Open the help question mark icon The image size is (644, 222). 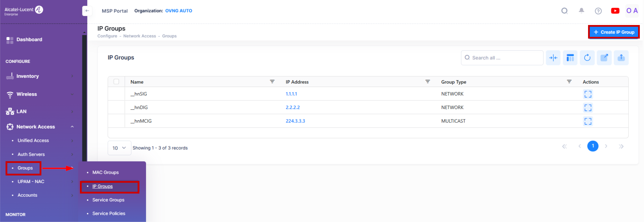[598, 11]
